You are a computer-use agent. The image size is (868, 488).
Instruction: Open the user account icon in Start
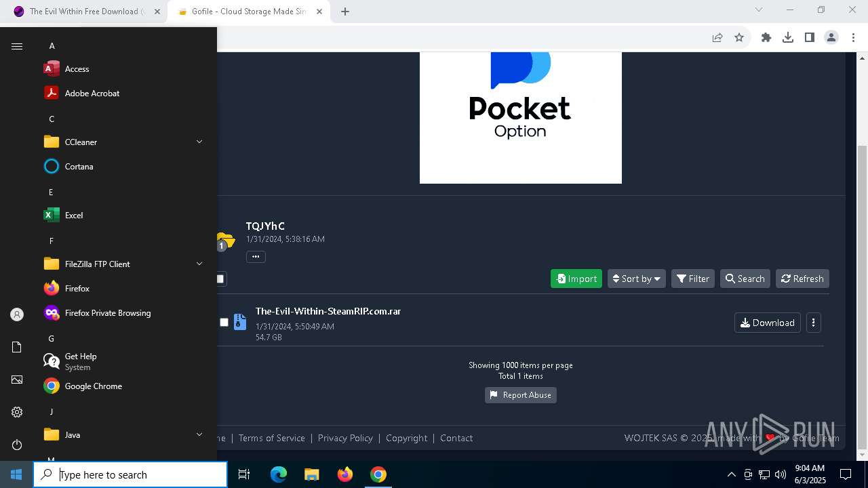click(x=17, y=314)
